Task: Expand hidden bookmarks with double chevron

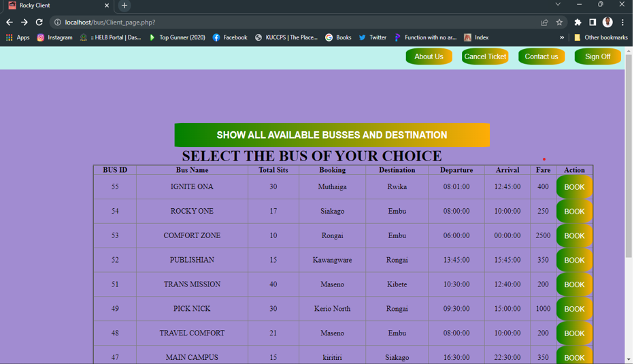Action: point(562,37)
